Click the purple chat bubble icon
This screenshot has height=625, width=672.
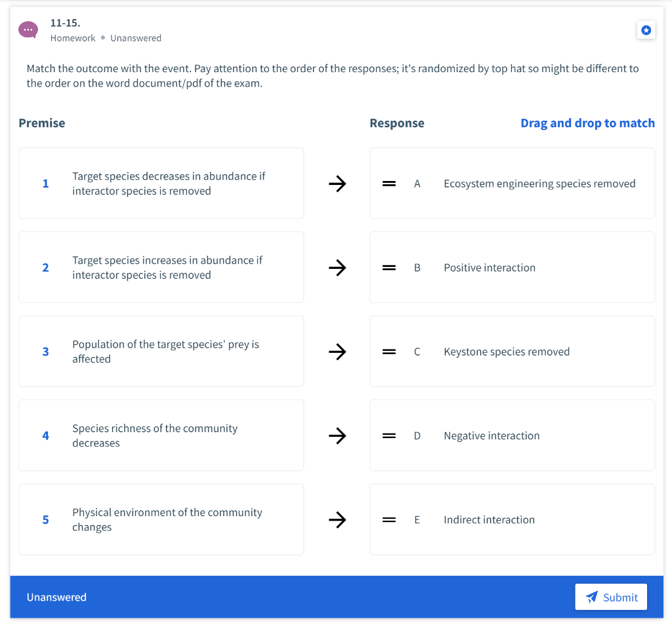pyautogui.click(x=28, y=30)
